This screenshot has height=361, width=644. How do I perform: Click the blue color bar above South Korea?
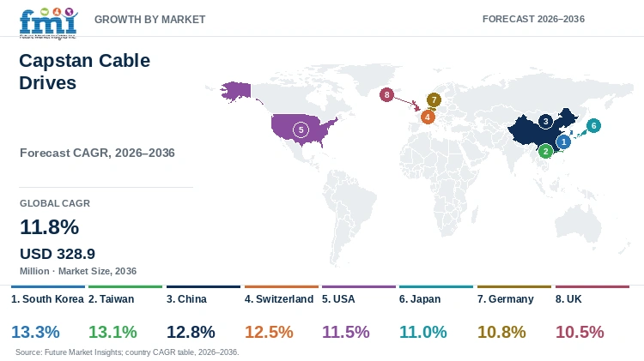(x=48, y=286)
